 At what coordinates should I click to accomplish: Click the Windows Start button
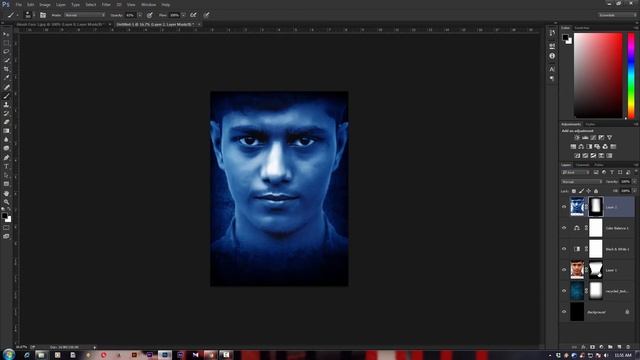[8, 354]
